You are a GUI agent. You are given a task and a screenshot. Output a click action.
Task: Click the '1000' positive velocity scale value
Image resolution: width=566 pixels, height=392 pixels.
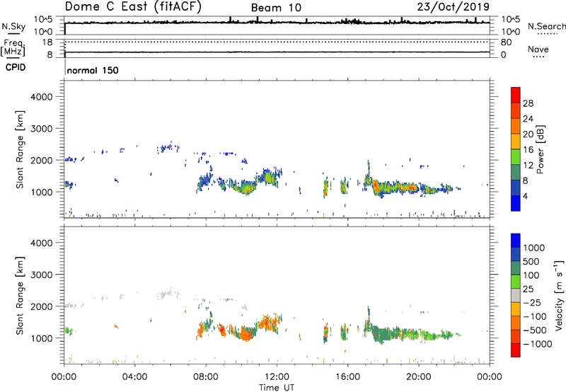534,248
